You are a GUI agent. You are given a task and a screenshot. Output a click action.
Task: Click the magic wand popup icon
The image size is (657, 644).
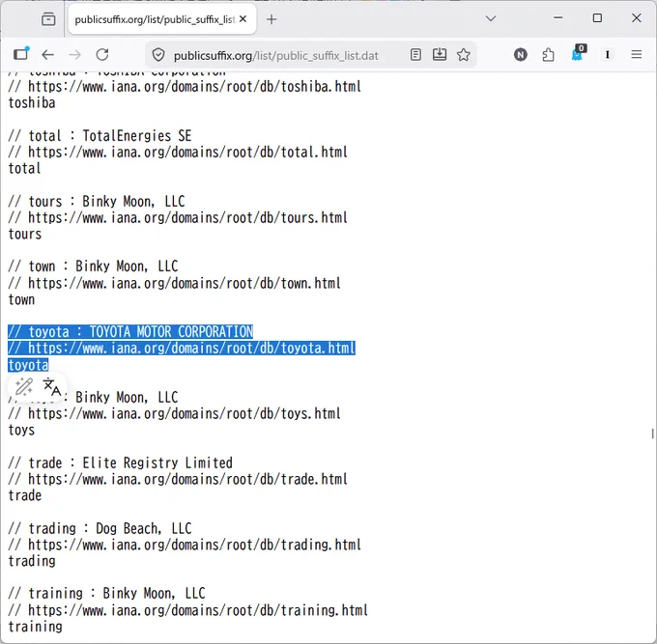click(24, 386)
